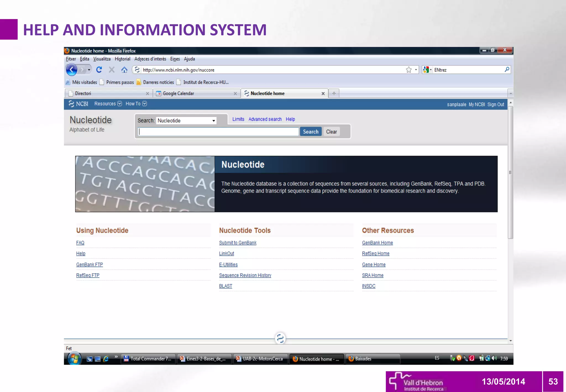Open RefSeq FTP link
Screen dimensions: 566x392
[x=88, y=275]
